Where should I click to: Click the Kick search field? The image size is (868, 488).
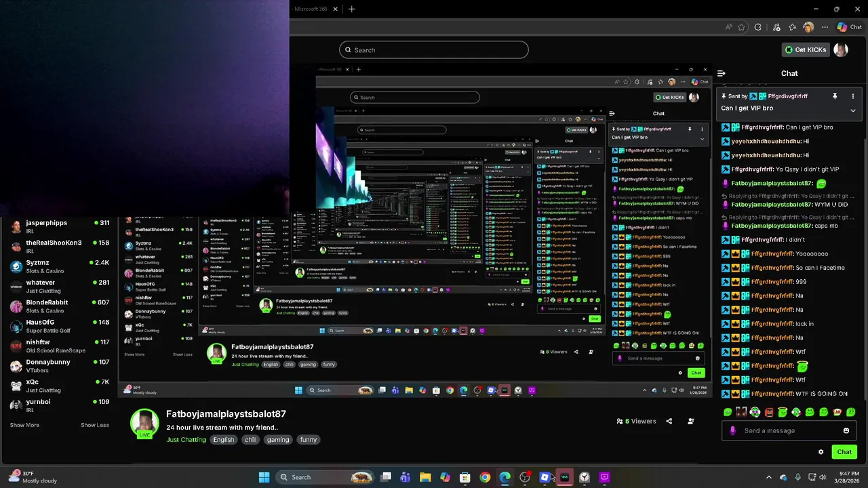coord(434,49)
